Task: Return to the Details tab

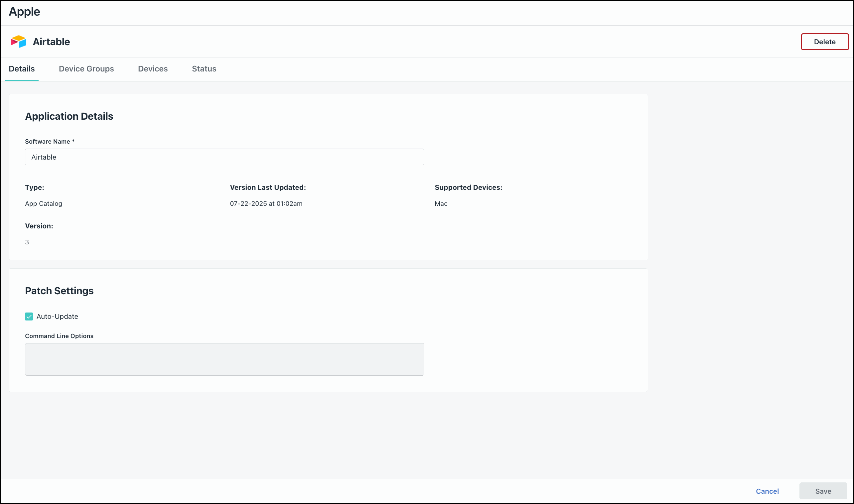Action: (x=21, y=69)
